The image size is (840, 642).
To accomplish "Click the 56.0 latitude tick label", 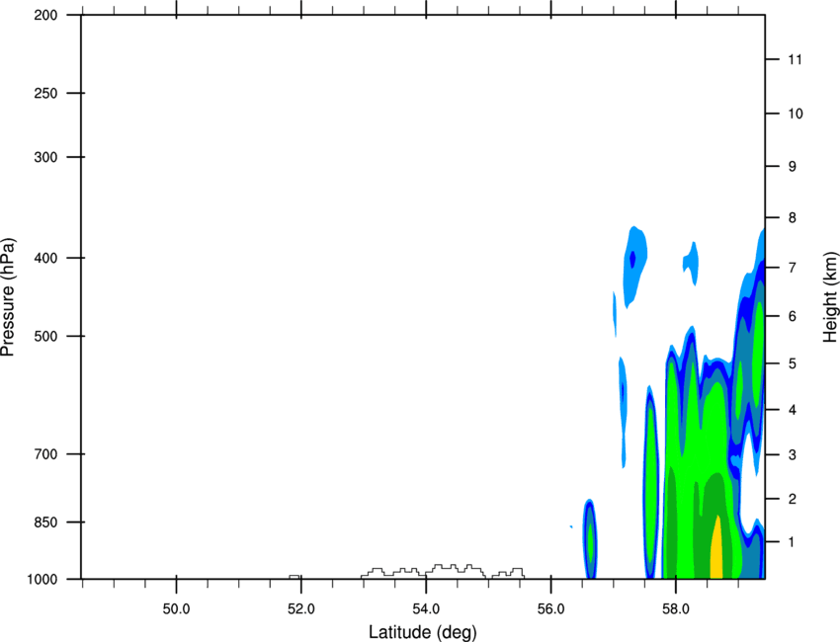I will tap(551, 609).
